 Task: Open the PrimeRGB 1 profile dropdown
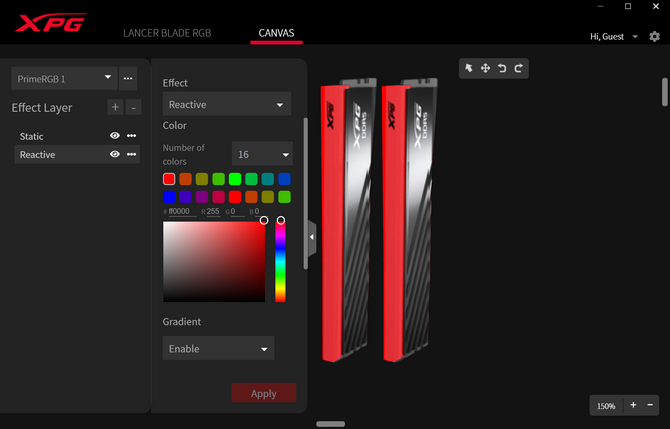coord(64,79)
